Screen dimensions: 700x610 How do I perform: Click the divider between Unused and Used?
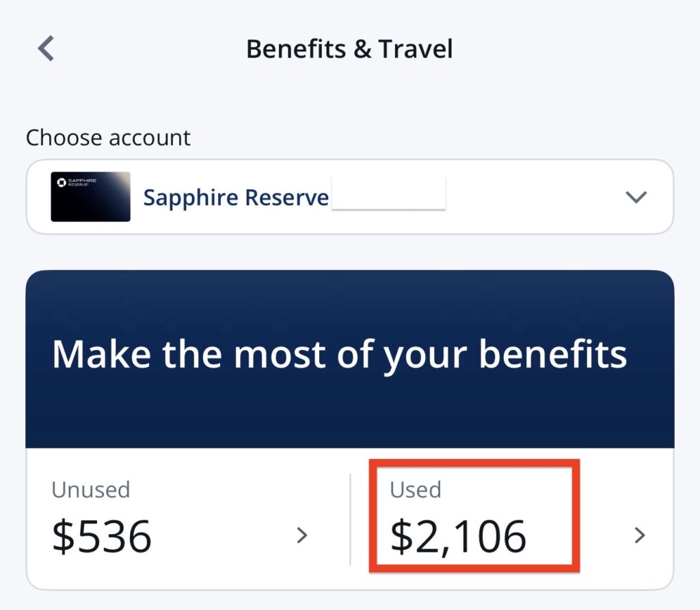(350, 520)
